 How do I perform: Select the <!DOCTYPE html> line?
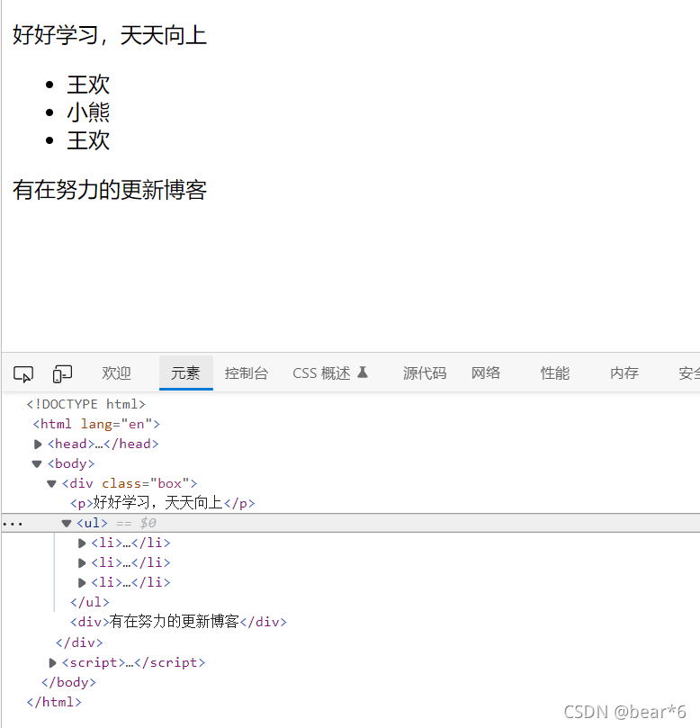85,404
